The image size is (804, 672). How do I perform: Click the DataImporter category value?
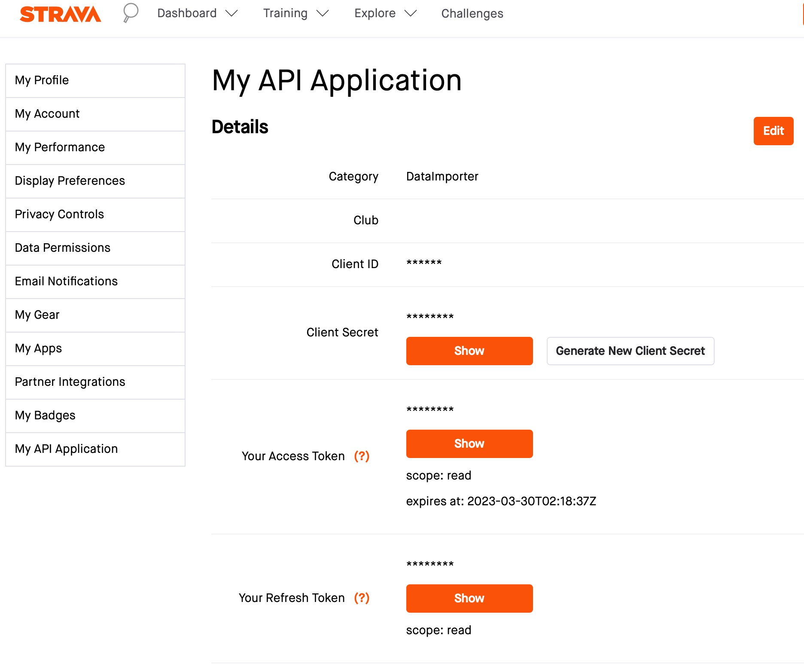442,177
